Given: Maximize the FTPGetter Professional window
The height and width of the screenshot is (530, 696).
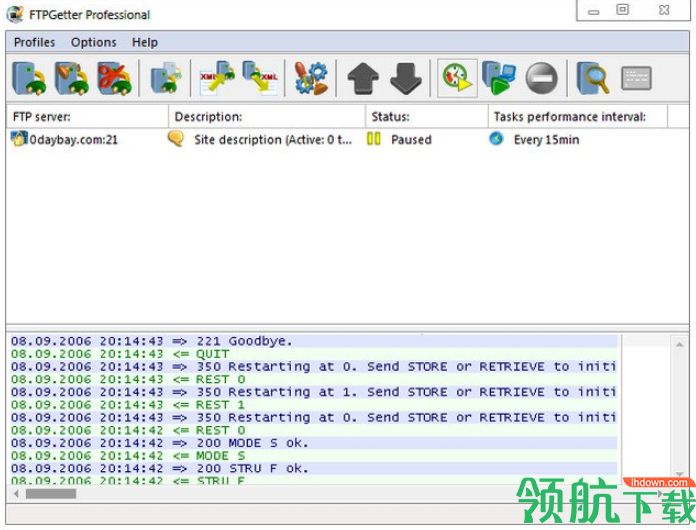Looking at the screenshot, I should pos(623,9).
